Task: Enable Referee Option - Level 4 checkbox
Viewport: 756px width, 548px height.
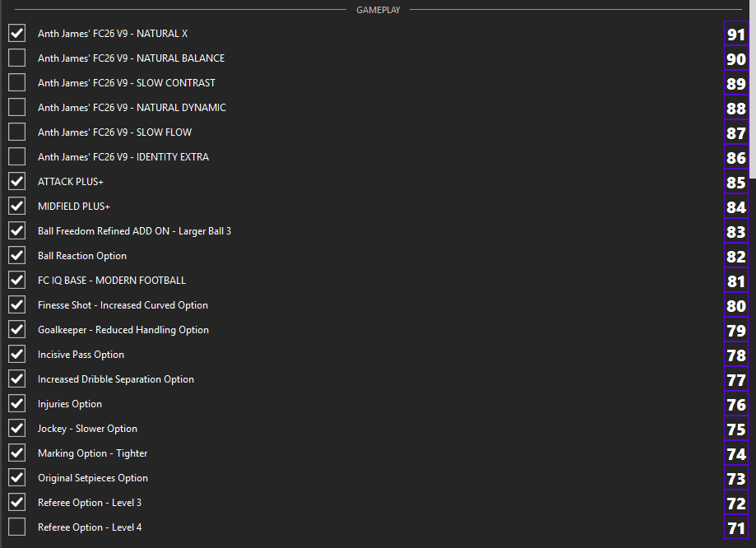Action: (17, 527)
